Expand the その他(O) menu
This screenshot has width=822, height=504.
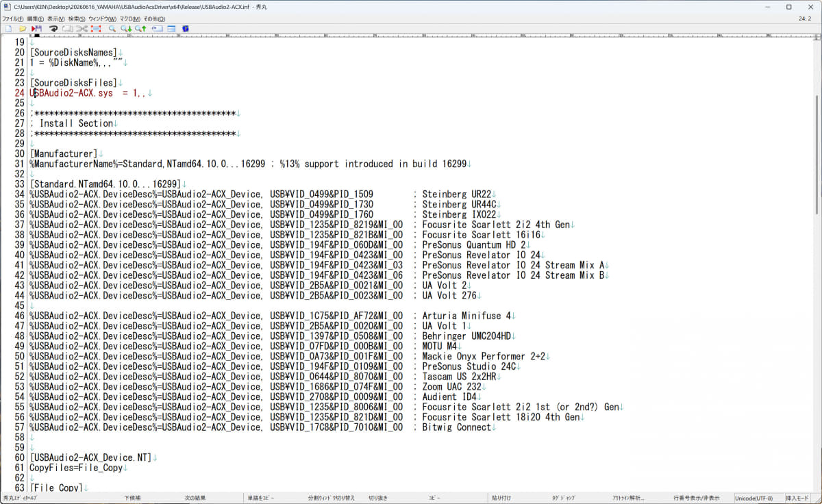[154, 18]
